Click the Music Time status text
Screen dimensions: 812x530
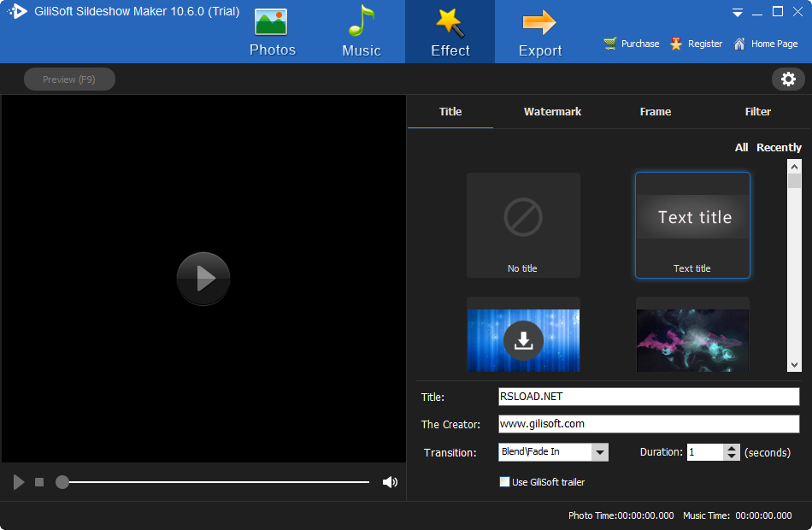point(738,515)
